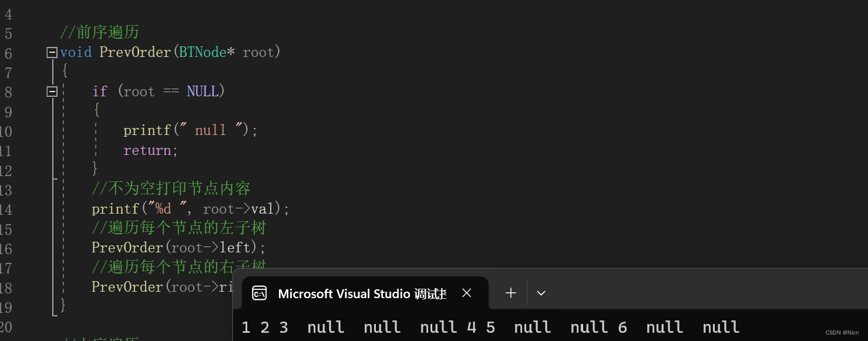Click the 前序遍历 comment on line 5
The width and height of the screenshot is (868, 341).
click(x=99, y=32)
